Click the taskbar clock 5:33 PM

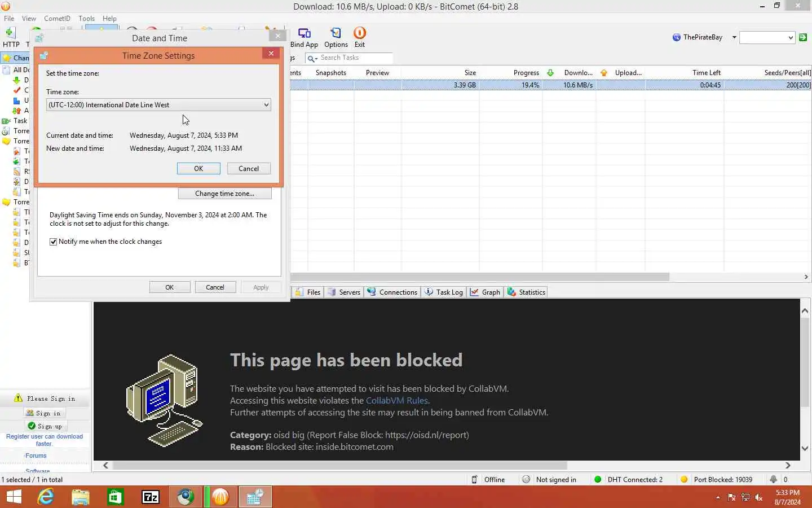(x=787, y=493)
